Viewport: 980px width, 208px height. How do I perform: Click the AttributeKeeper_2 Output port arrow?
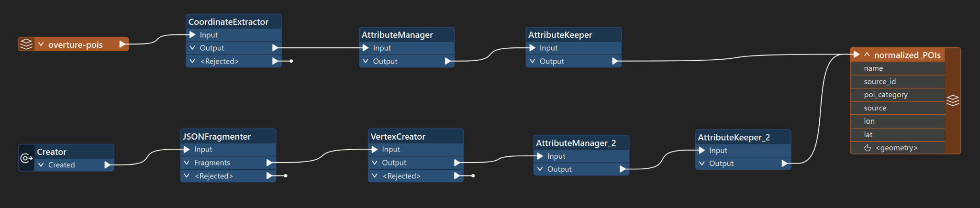(784, 163)
